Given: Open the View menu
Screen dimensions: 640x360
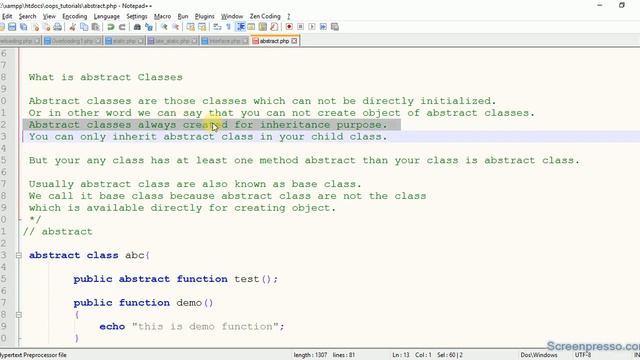Looking at the screenshot, I should click(49, 16).
